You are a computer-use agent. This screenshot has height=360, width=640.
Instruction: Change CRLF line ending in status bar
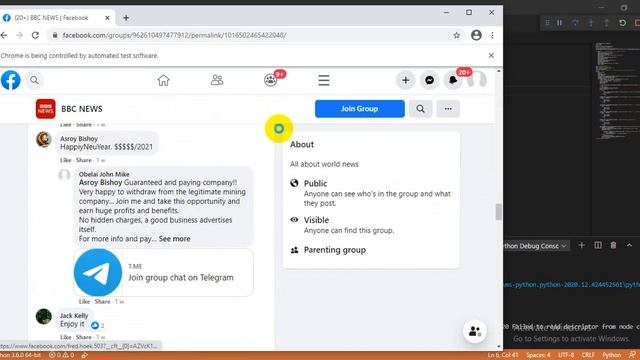click(588, 355)
